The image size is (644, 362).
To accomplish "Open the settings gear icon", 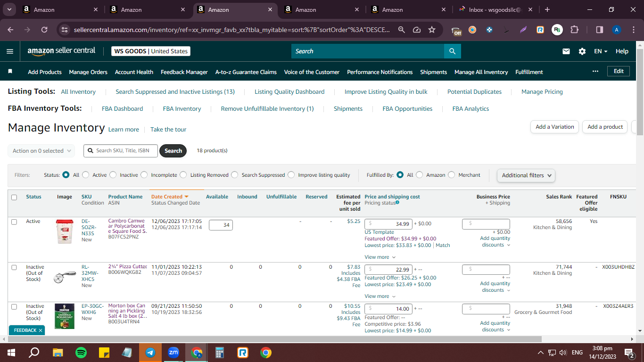I will click(x=582, y=51).
